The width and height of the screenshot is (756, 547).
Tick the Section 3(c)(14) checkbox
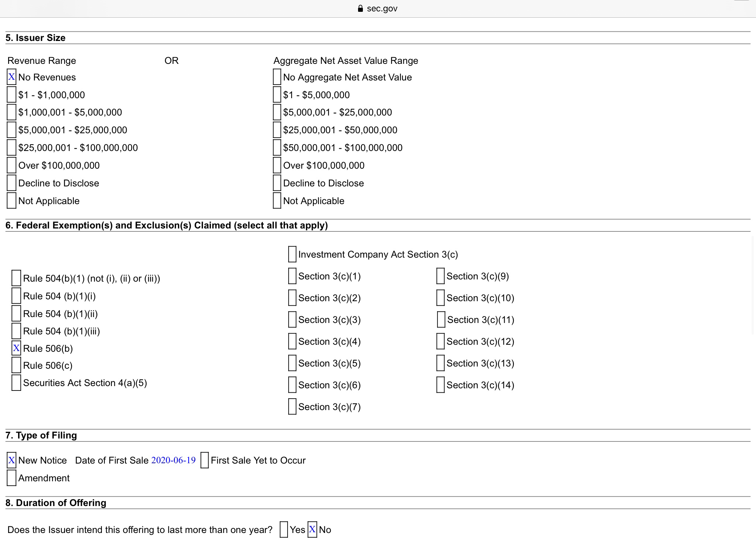coord(440,385)
